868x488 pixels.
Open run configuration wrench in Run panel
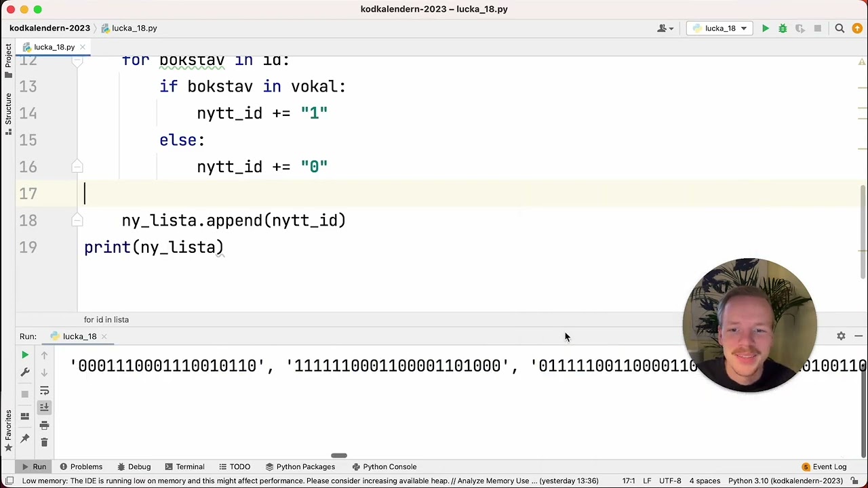click(x=25, y=372)
